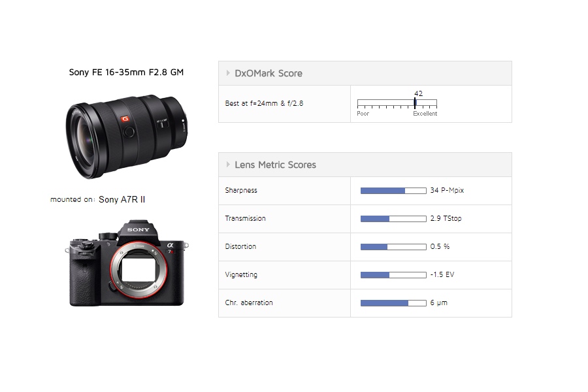
Task: Select the Vignetting metric label
Action: [x=241, y=275]
